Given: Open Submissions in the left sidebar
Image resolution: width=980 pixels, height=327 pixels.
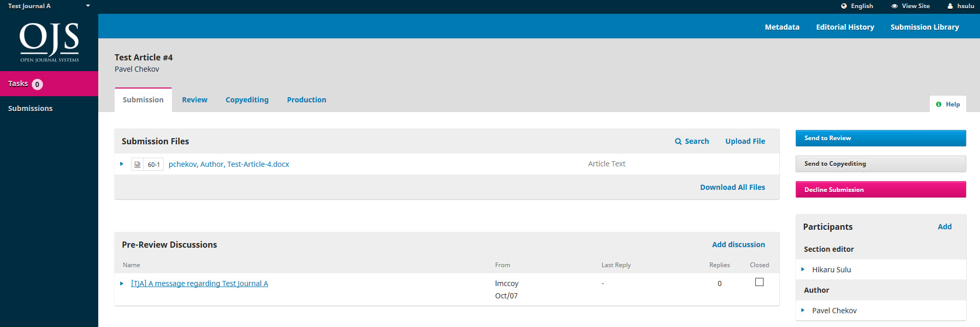Looking at the screenshot, I should click(30, 108).
